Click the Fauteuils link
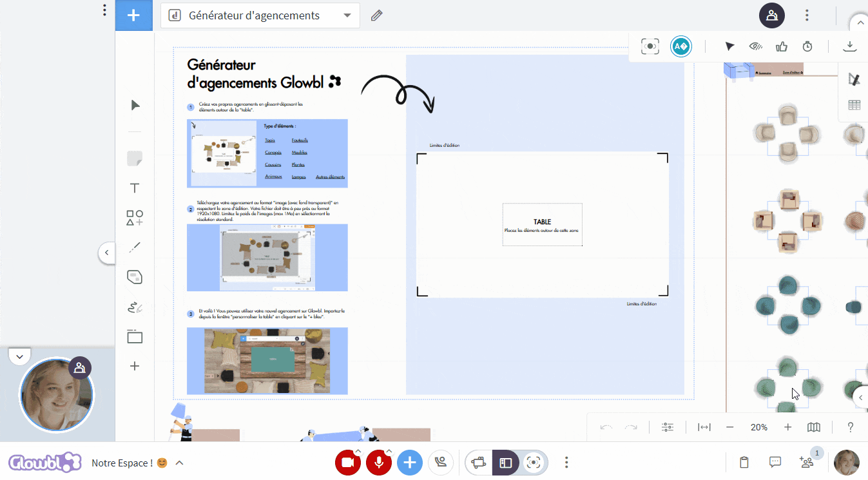This screenshot has width=868, height=480. 300,140
